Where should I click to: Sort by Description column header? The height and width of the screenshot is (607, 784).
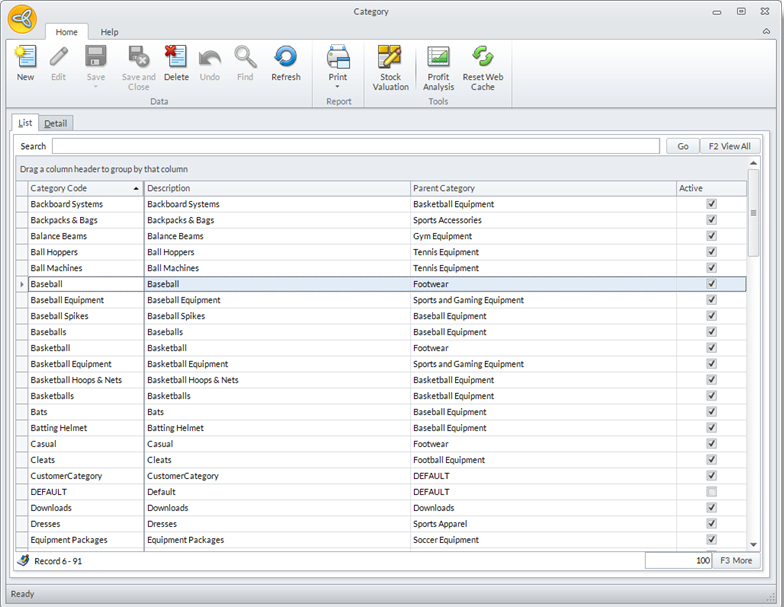(277, 188)
